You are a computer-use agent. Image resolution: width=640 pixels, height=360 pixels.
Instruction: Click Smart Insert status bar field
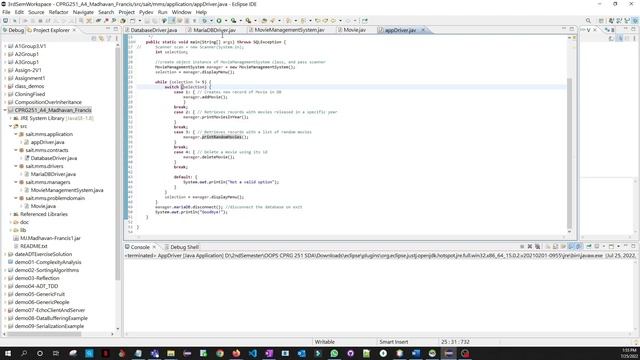coord(393,342)
